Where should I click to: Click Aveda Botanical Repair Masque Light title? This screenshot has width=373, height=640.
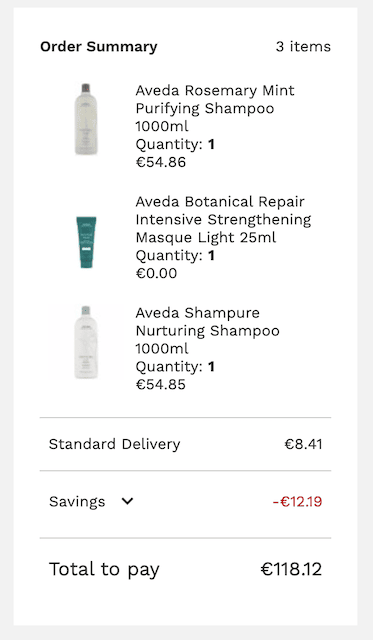pyautogui.click(x=223, y=219)
